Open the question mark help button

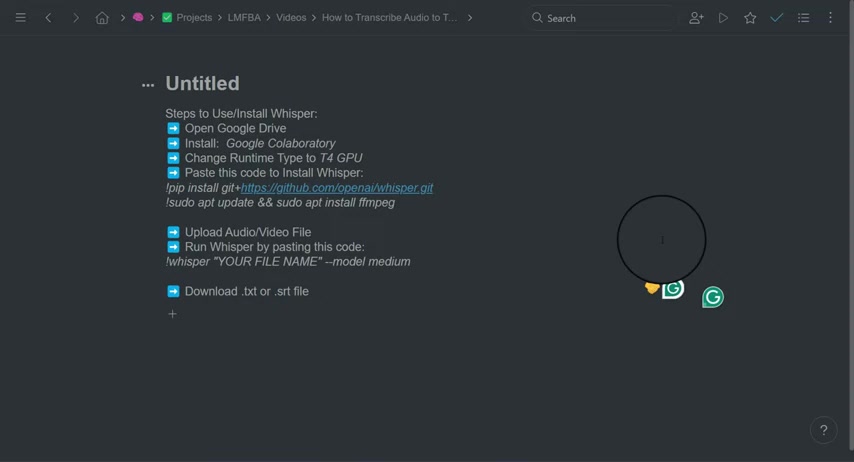click(824, 430)
